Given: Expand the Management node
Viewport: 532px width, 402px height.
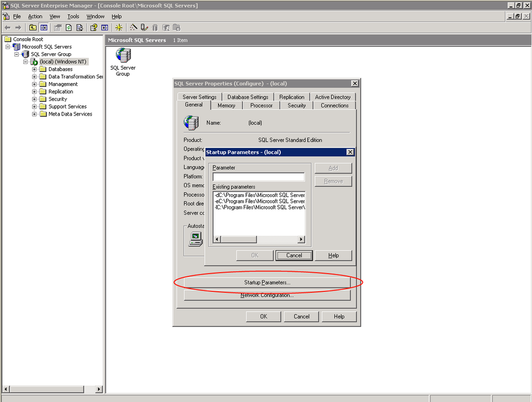Looking at the screenshot, I should [x=34, y=84].
